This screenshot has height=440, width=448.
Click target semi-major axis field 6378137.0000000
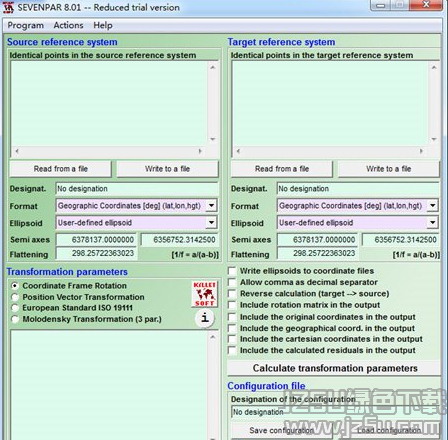318,240
